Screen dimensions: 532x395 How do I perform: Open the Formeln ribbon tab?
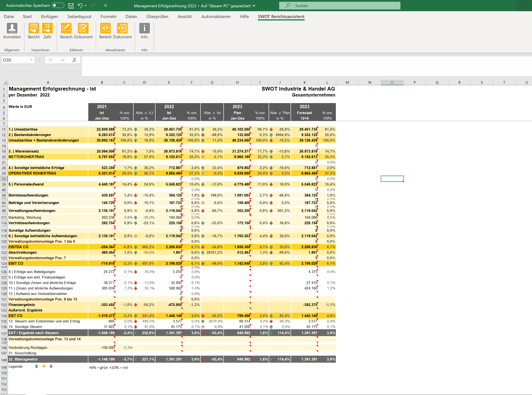108,16
